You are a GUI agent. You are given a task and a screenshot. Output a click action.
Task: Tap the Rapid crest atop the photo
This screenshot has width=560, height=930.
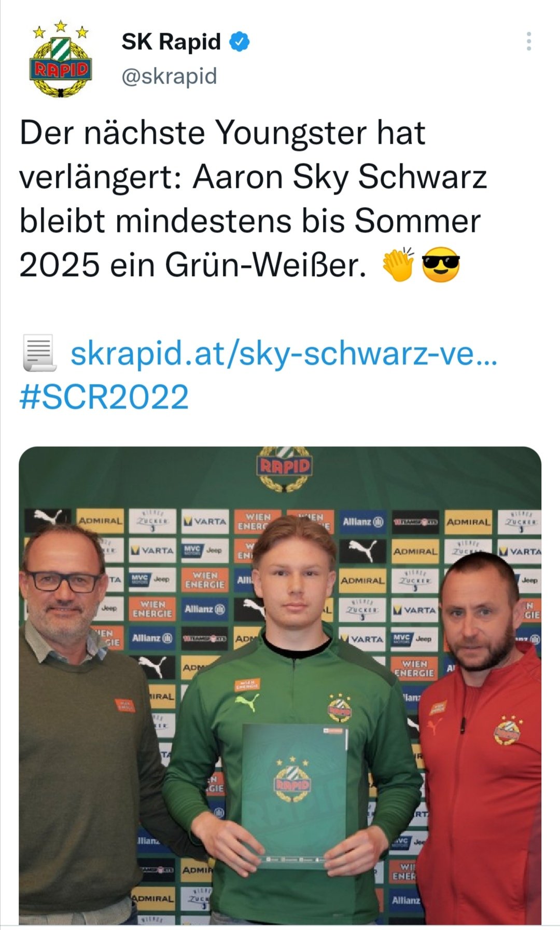click(x=284, y=469)
